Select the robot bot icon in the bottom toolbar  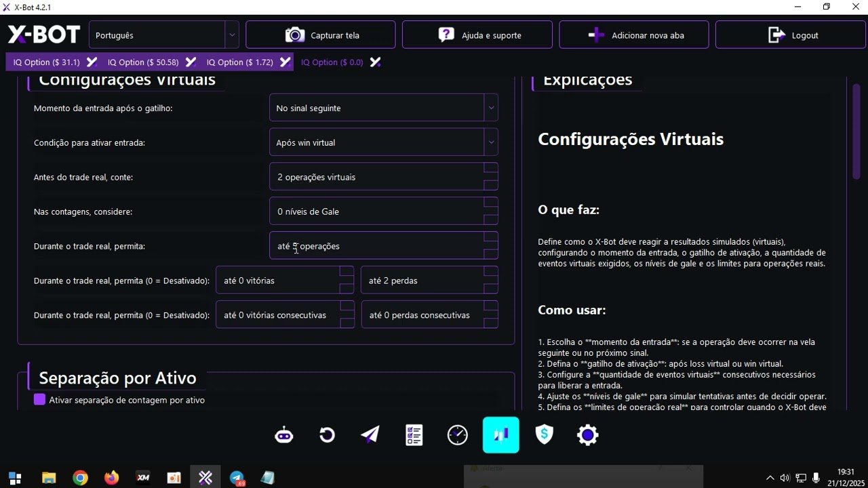(283, 434)
